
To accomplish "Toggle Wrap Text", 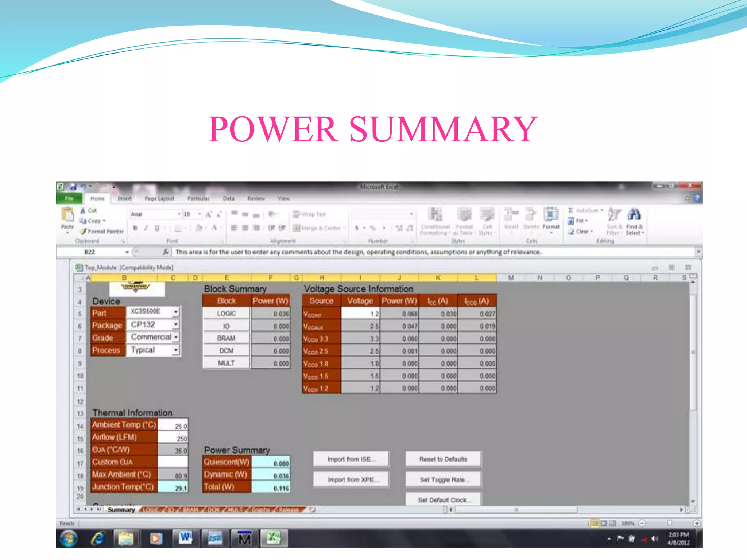I will (x=309, y=214).
